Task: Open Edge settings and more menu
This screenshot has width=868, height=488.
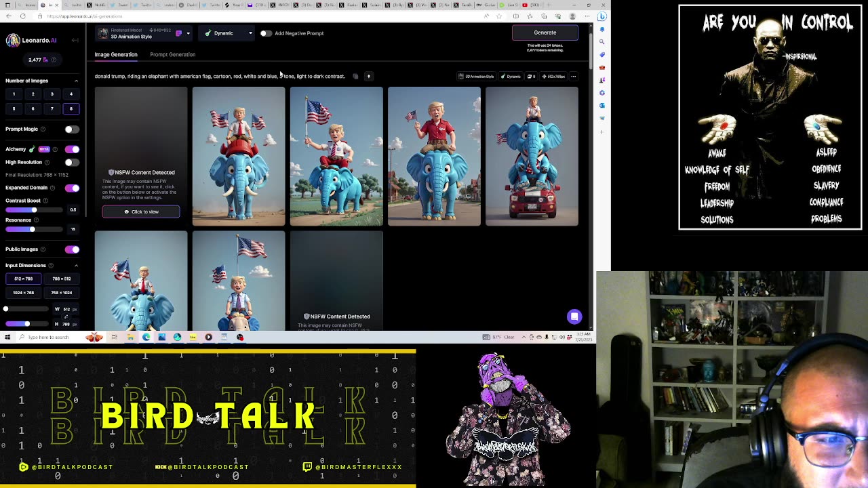Action: coord(587,16)
